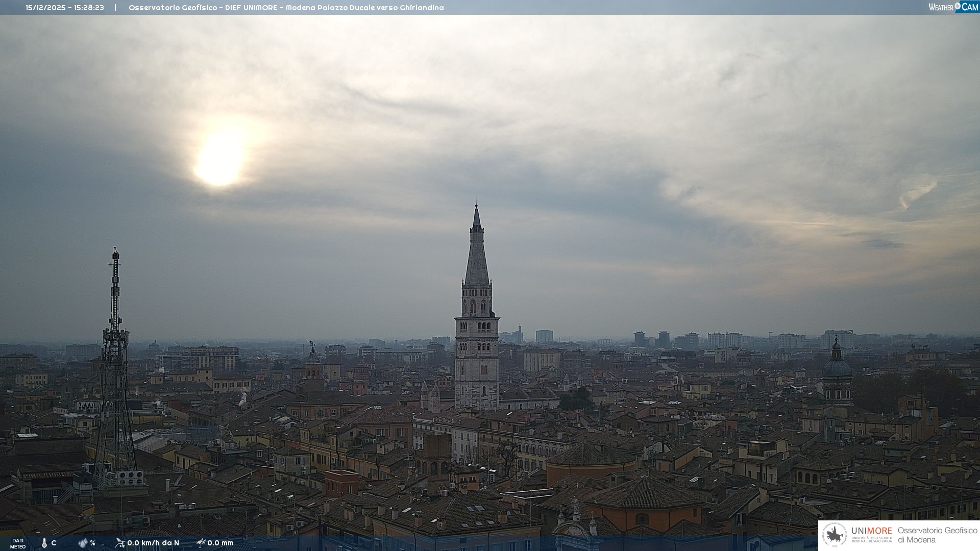980x551 pixels.
Task: Click the UNIMORE university seal emblem
Action: [x=835, y=535]
